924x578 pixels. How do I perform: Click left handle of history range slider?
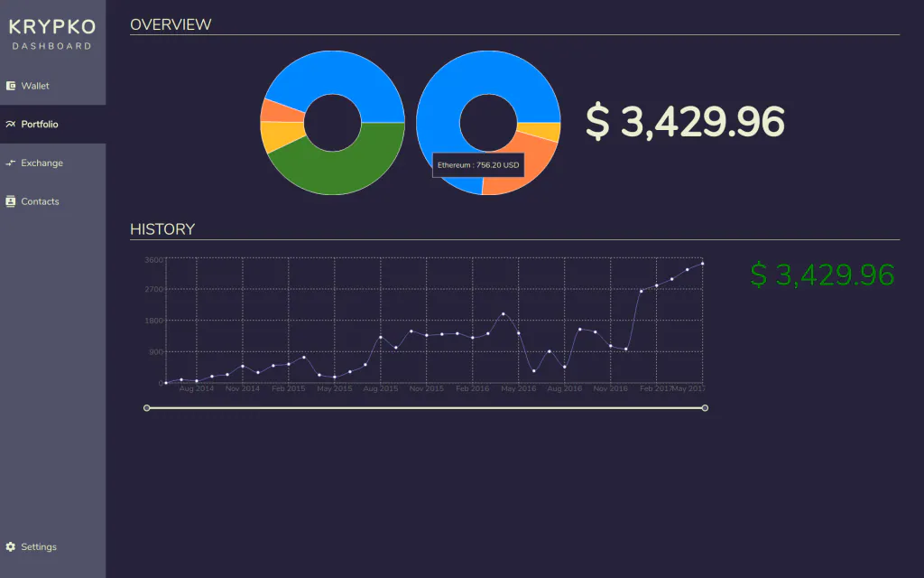(147, 408)
